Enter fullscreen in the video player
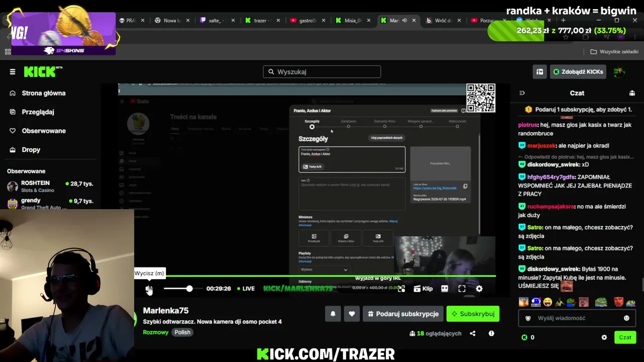The height and width of the screenshot is (362, 644). coord(462,289)
